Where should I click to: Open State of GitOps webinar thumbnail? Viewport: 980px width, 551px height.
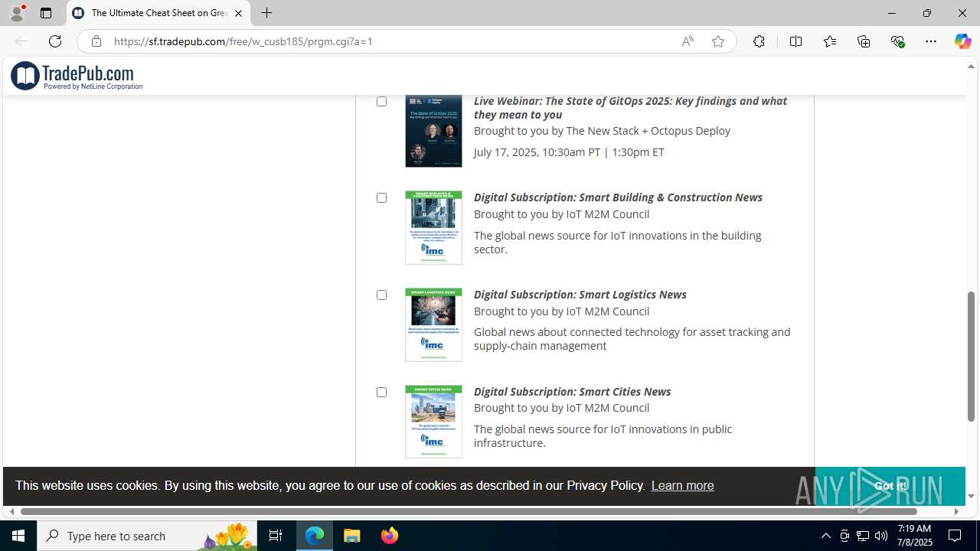click(x=433, y=131)
